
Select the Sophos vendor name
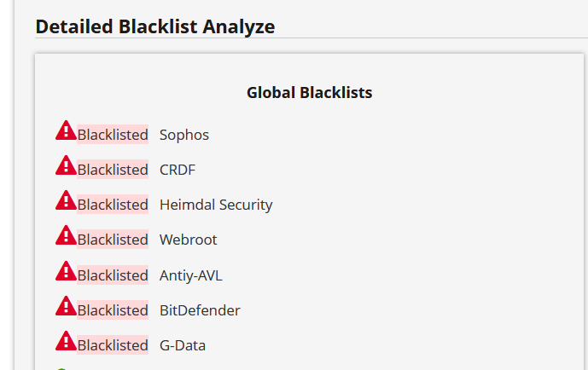point(184,135)
